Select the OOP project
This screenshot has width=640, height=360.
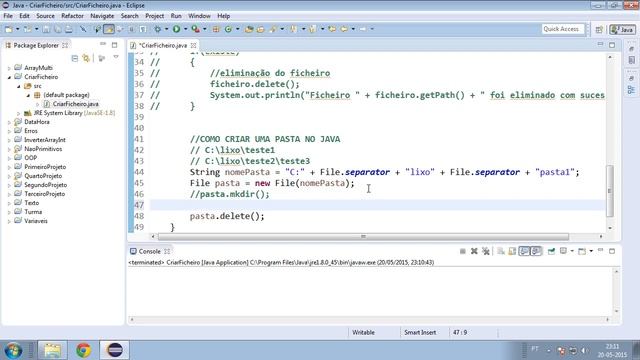click(30, 158)
